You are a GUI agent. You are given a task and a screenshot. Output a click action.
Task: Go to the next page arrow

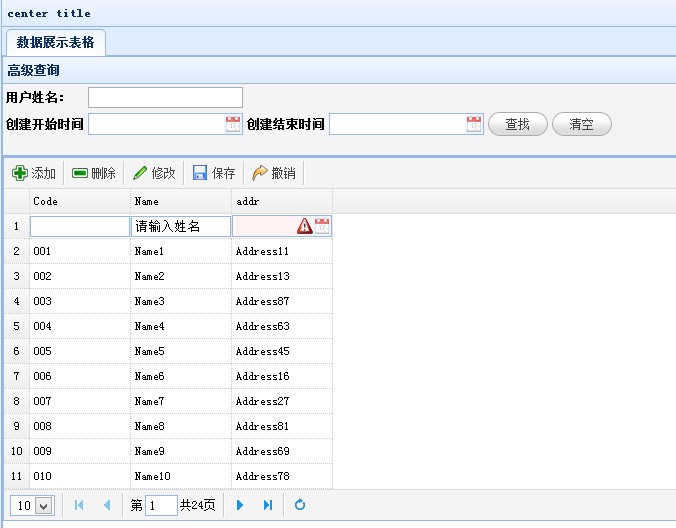click(x=240, y=506)
